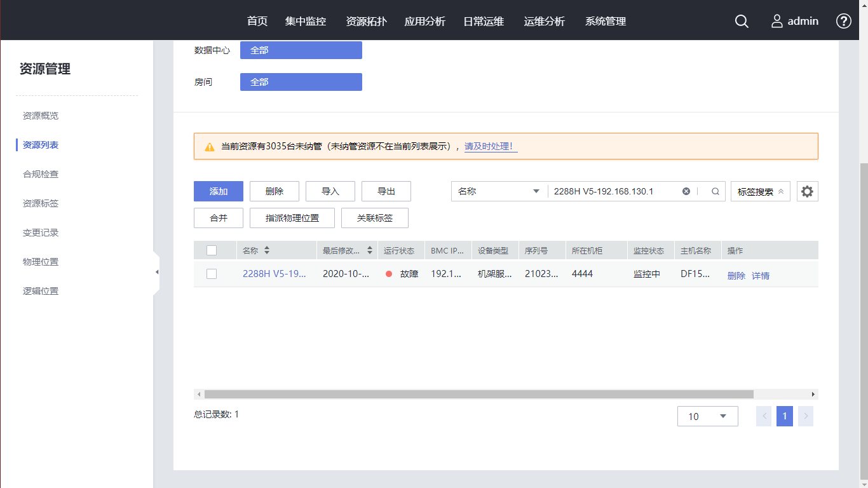Open 详情 for the 2288H V5 row

(761, 276)
